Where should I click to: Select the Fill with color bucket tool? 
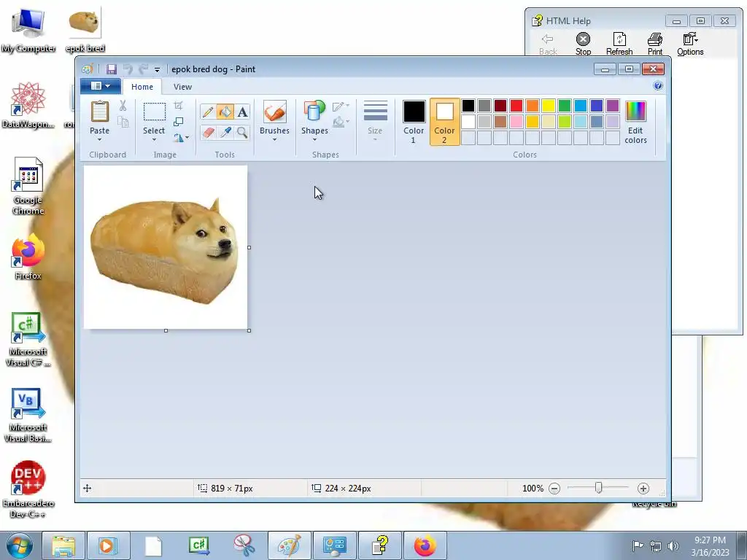[225, 112]
